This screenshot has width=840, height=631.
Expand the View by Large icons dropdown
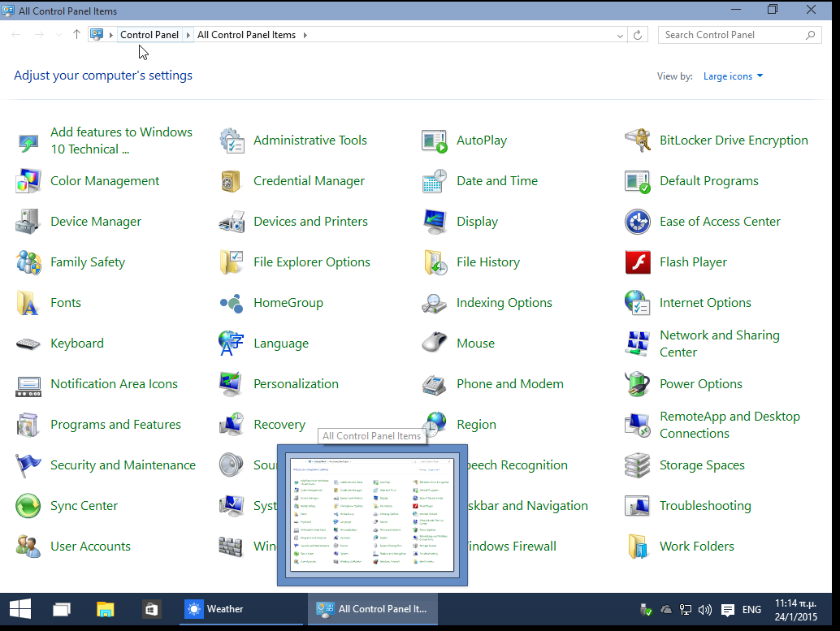coord(733,76)
